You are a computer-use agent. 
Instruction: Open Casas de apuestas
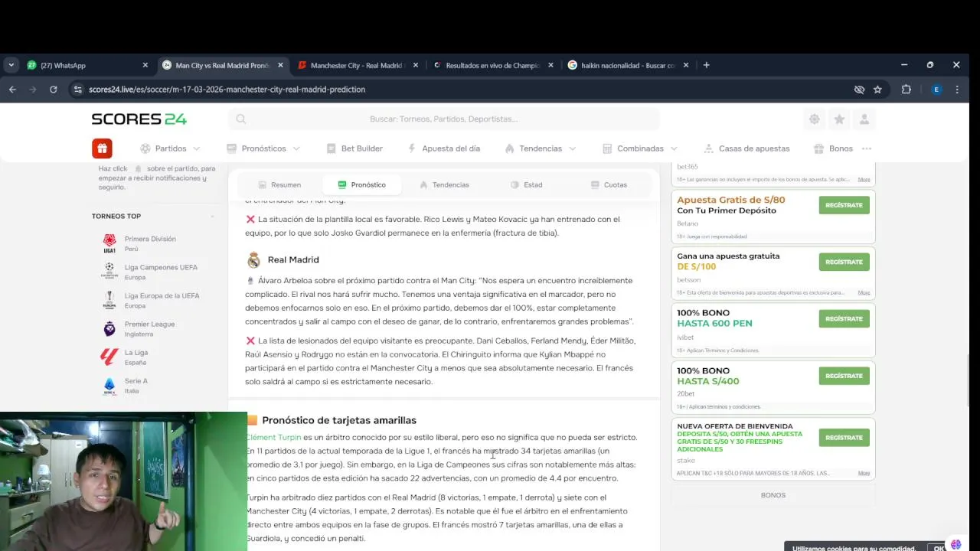coord(746,148)
